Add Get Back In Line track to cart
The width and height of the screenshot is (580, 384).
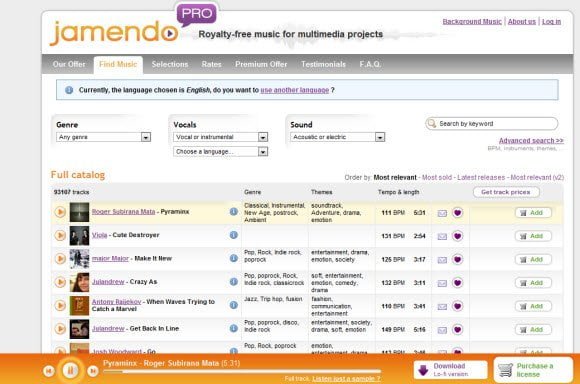click(x=533, y=330)
